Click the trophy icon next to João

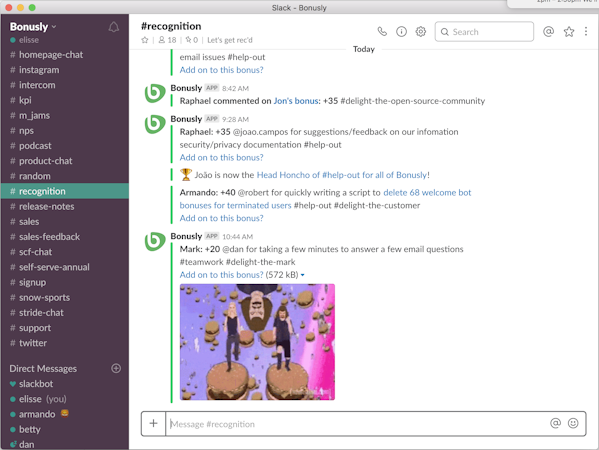tap(186, 175)
